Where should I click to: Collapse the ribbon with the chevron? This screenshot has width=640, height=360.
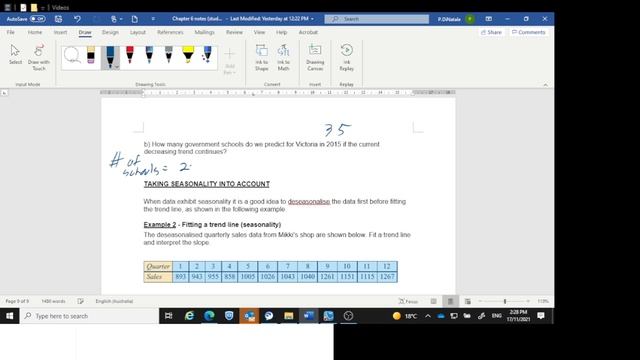point(545,84)
